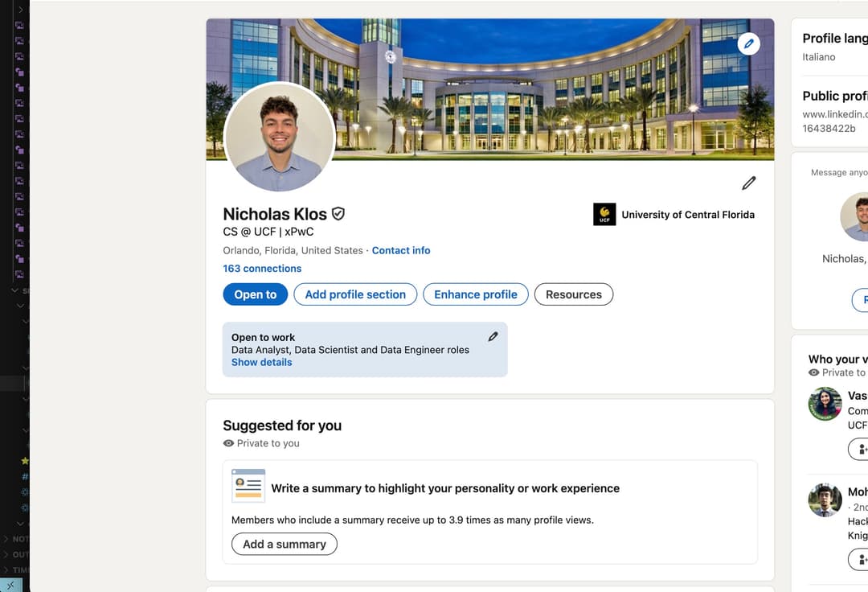Click Add a summary button
This screenshot has height=592, width=868.
tap(284, 544)
